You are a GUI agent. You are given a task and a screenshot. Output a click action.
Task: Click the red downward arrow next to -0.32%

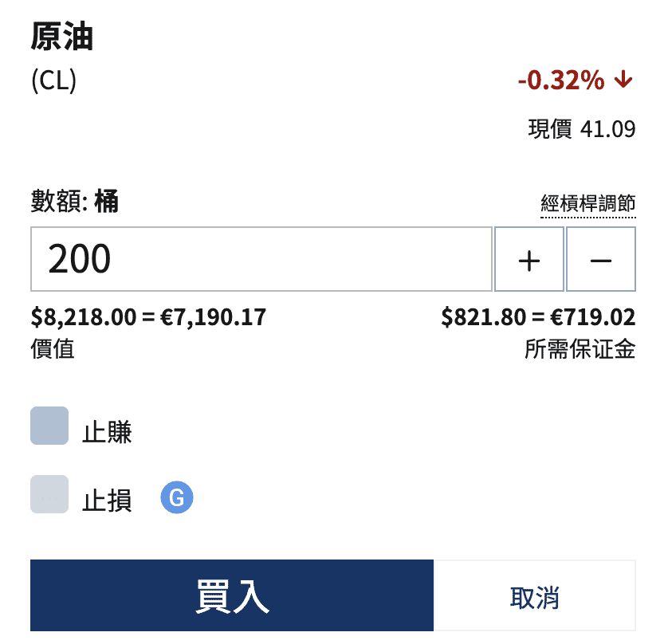coord(622,80)
